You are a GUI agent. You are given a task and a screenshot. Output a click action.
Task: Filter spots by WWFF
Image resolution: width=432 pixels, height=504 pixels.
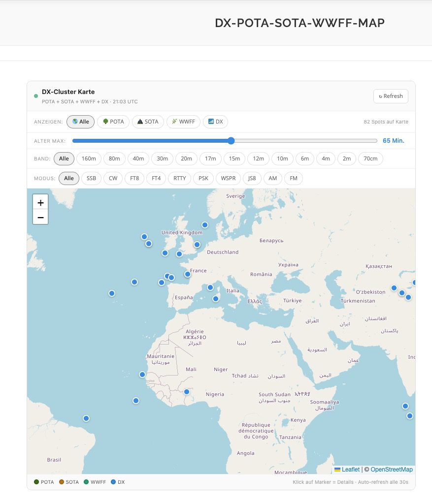pyautogui.click(x=183, y=122)
